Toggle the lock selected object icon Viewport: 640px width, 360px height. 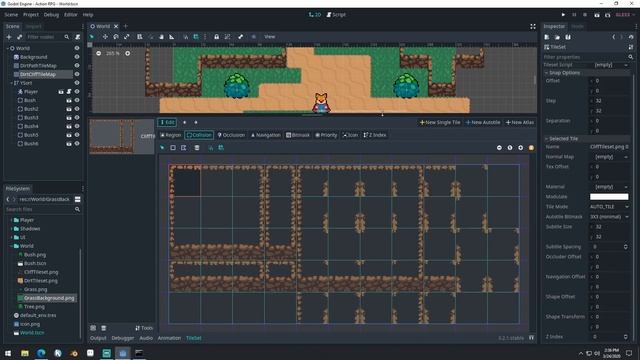(x=216, y=37)
